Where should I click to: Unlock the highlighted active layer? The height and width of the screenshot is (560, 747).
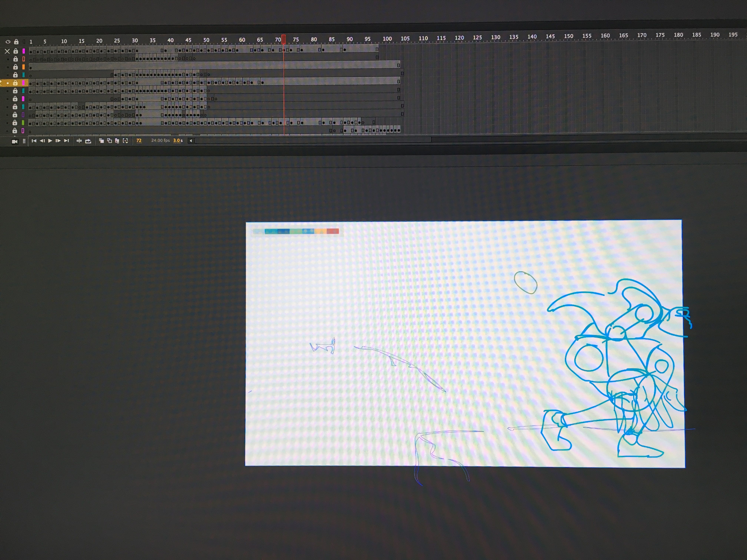[15, 83]
